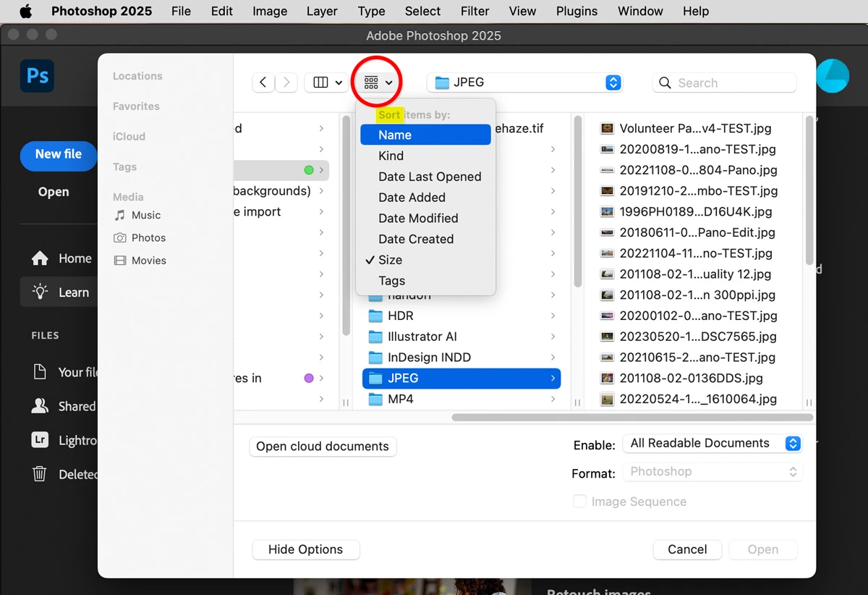Click the back navigation arrow
868x595 pixels.
click(x=263, y=83)
